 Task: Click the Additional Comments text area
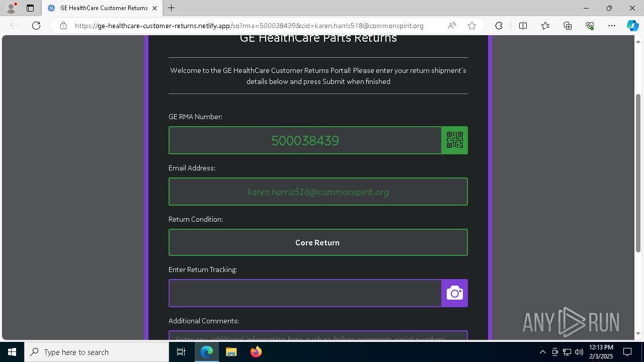318,335
